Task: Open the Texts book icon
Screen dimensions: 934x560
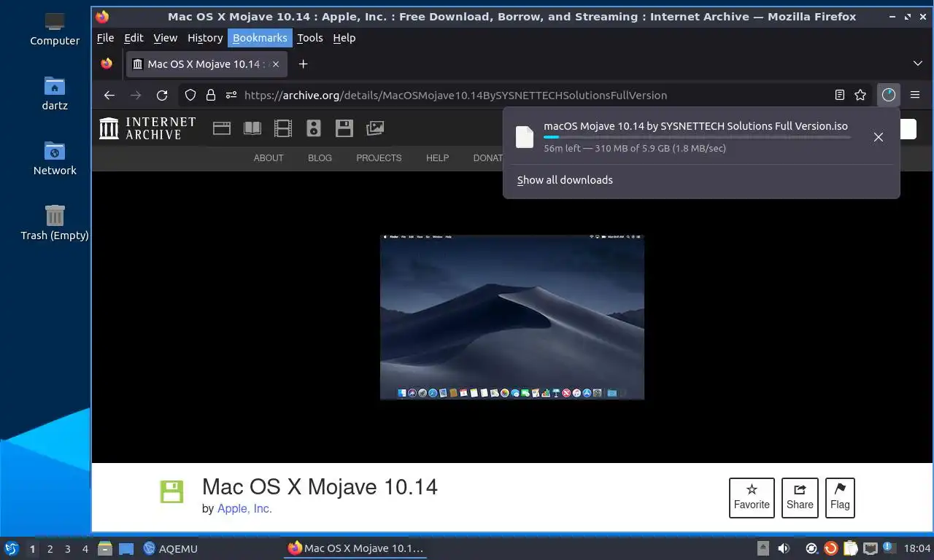Action: 252,128
